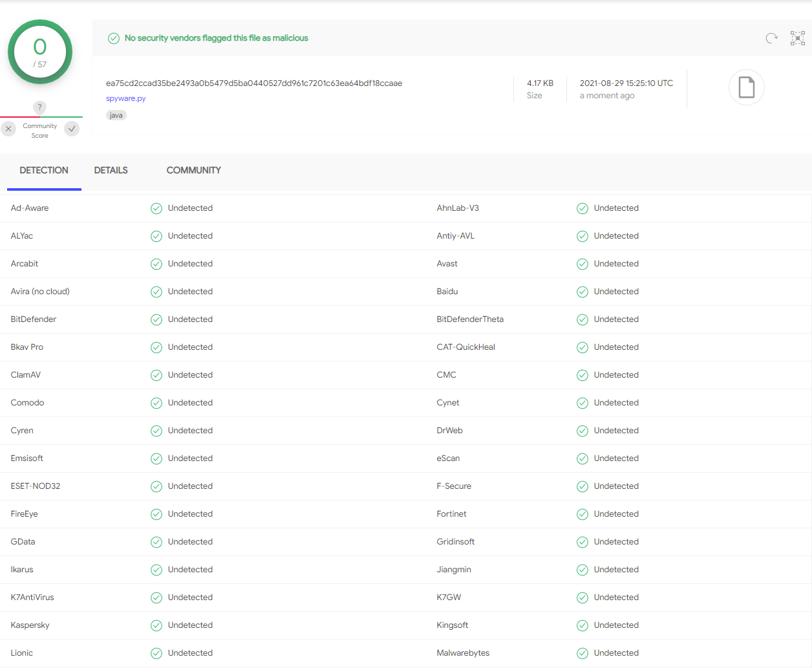Vote file as malicious with X icon
The height and width of the screenshot is (668, 812).
point(8,129)
